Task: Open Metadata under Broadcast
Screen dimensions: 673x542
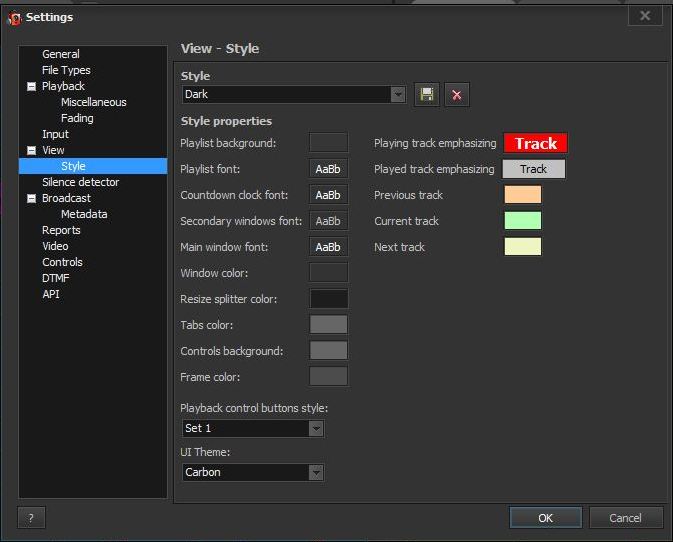Action: pos(84,214)
